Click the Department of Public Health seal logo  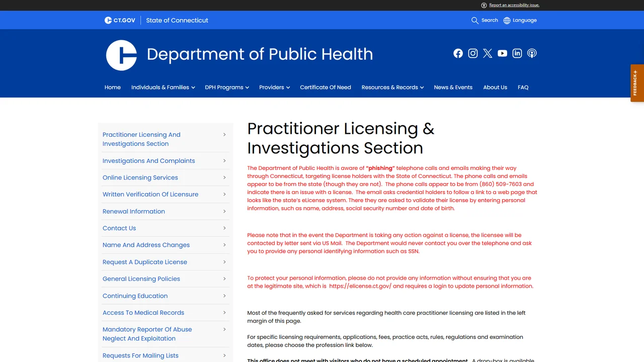tap(121, 55)
